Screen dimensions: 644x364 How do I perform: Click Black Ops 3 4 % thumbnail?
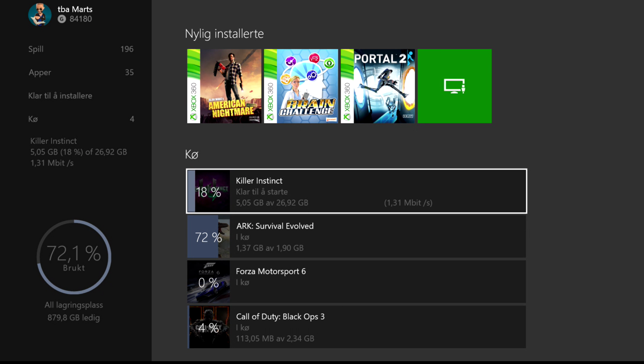[208, 327]
